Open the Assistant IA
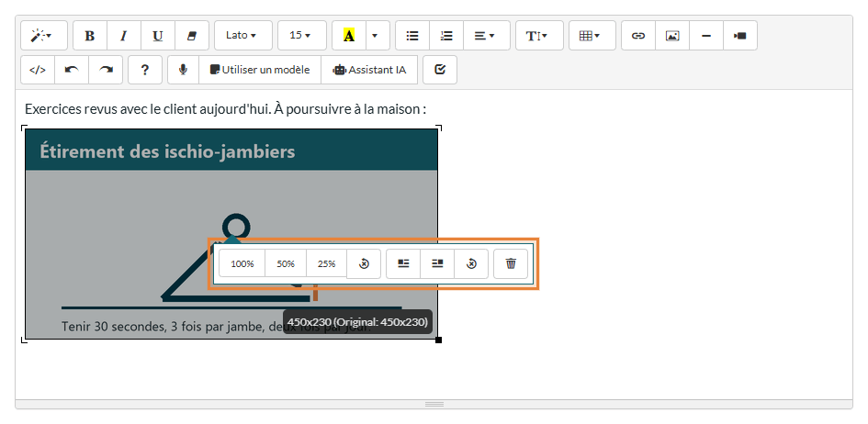The height and width of the screenshot is (424, 868). (x=369, y=70)
